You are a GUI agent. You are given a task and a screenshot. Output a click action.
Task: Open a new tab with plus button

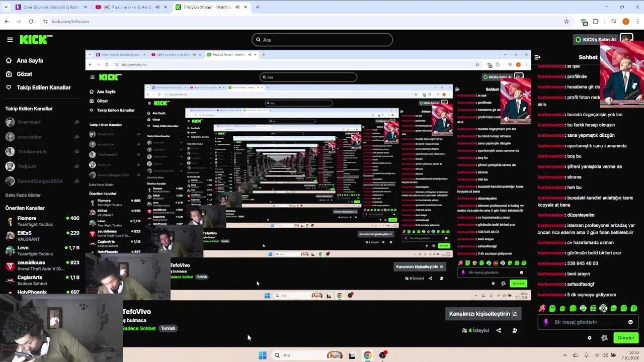coord(258,7)
